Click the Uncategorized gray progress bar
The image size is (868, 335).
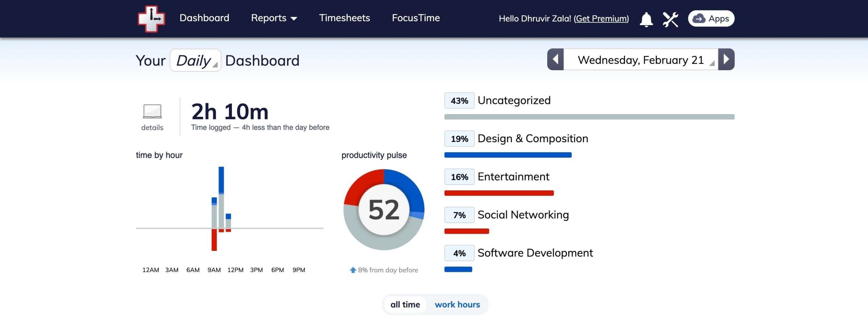pos(589,117)
